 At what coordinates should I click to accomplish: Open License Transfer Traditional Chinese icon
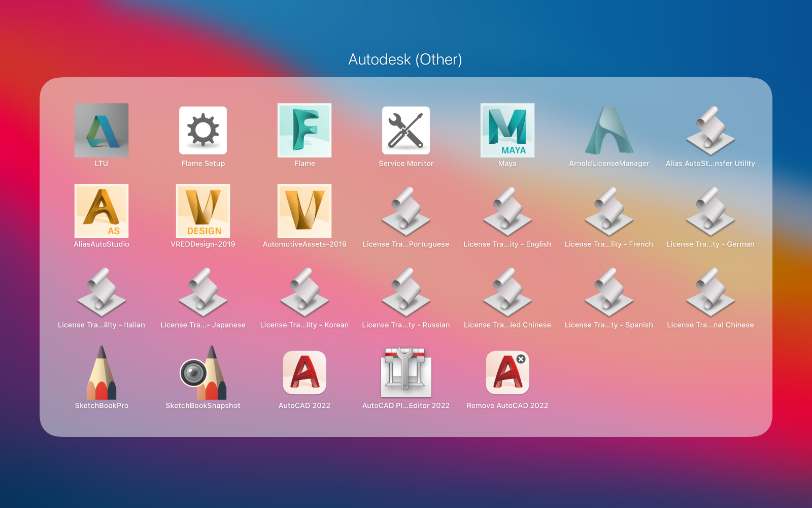click(710, 292)
